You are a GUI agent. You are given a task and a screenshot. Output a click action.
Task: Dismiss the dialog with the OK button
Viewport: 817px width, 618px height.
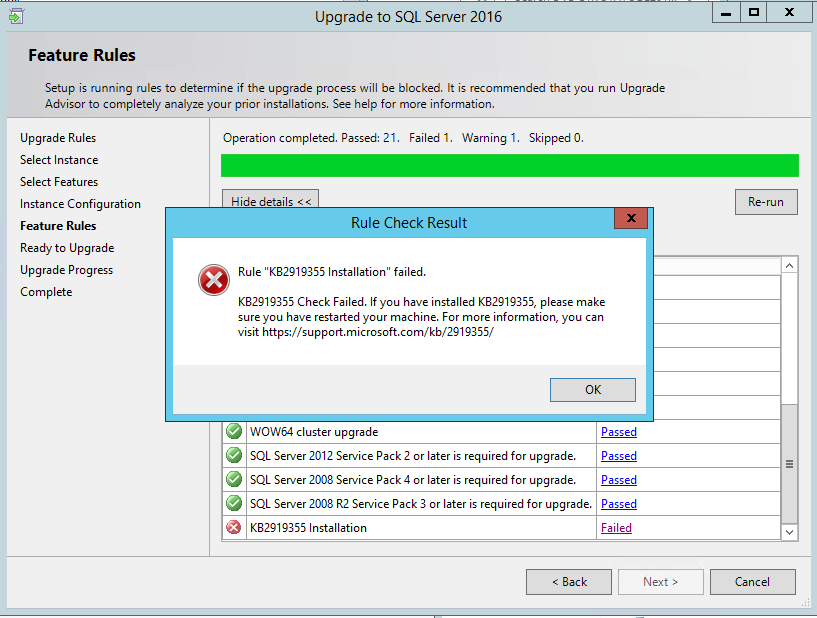pos(593,389)
